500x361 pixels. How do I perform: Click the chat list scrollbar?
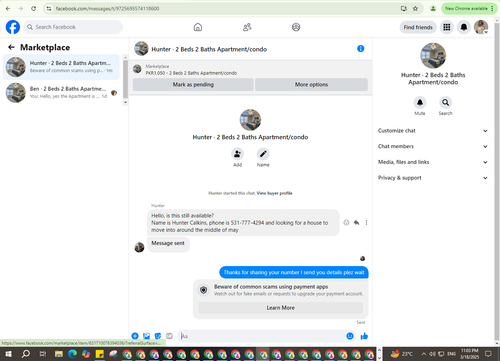pyautogui.click(x=125, y=80)
